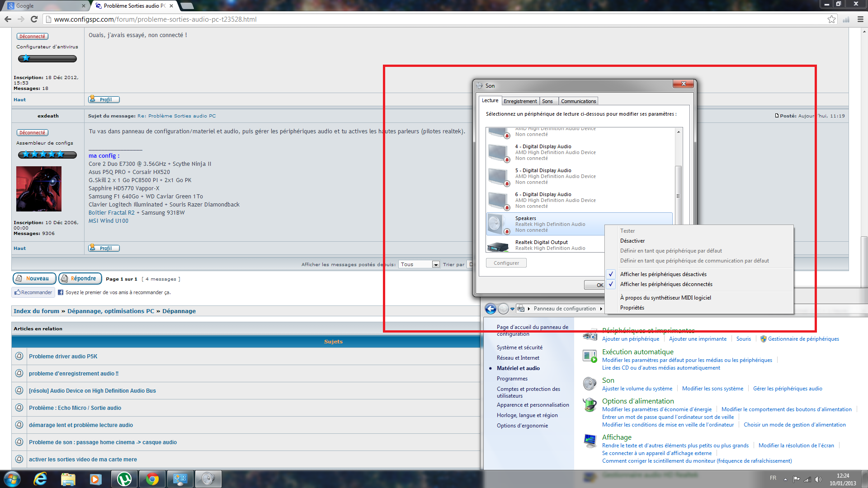868x488 pixels.
Task: Open the Chrome hamburger menu
Action: [860, 19]
